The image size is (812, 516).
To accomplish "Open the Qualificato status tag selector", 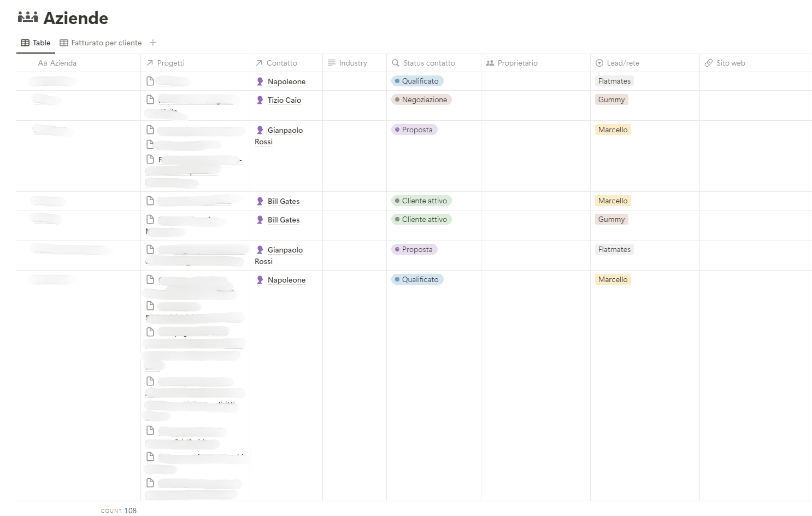I will (417, 81).
